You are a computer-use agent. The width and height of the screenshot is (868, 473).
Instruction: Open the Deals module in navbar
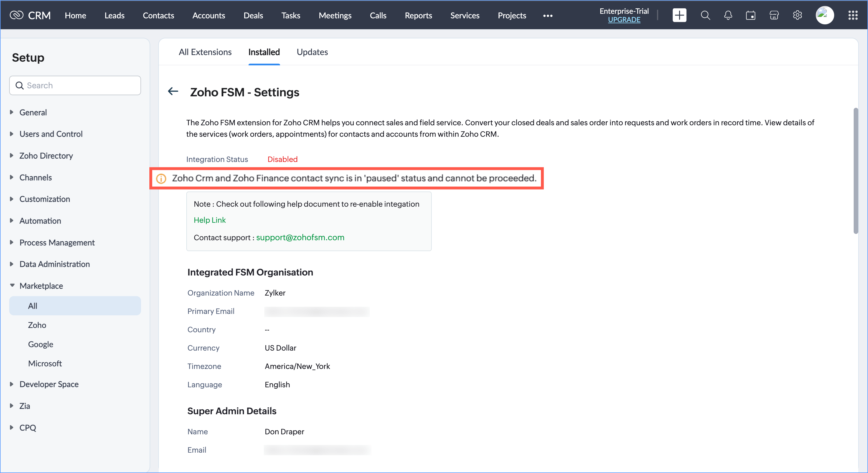[253, 15]
